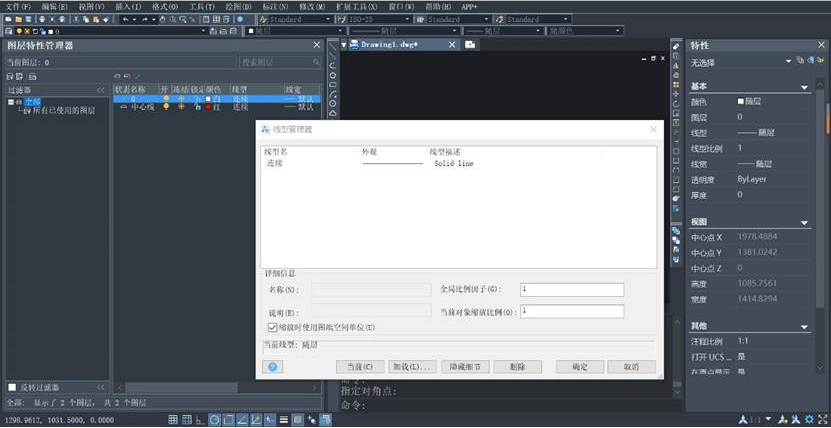Click the undo arrow icon
Screen dimensions: 831x428
pyautogui.click(x=125, y=19)
